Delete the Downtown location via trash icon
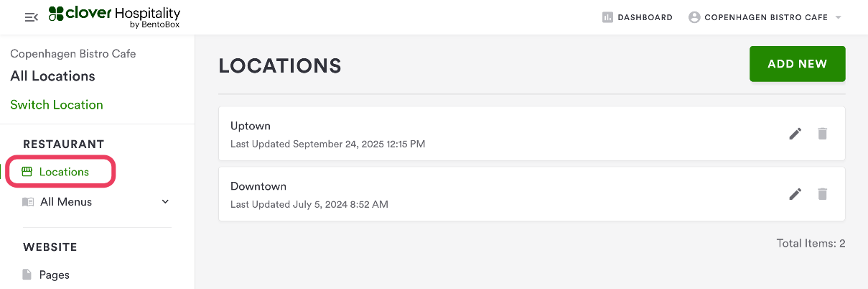This screenshot has width=868, height=289. 823,194
